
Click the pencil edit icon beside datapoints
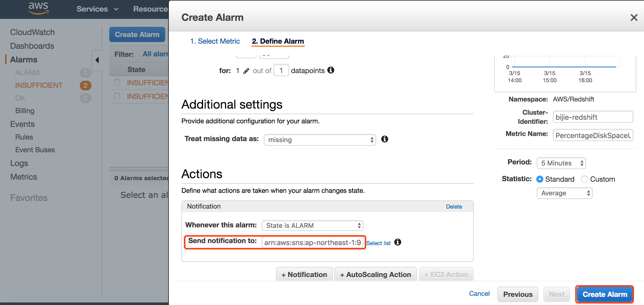[246, 71]
